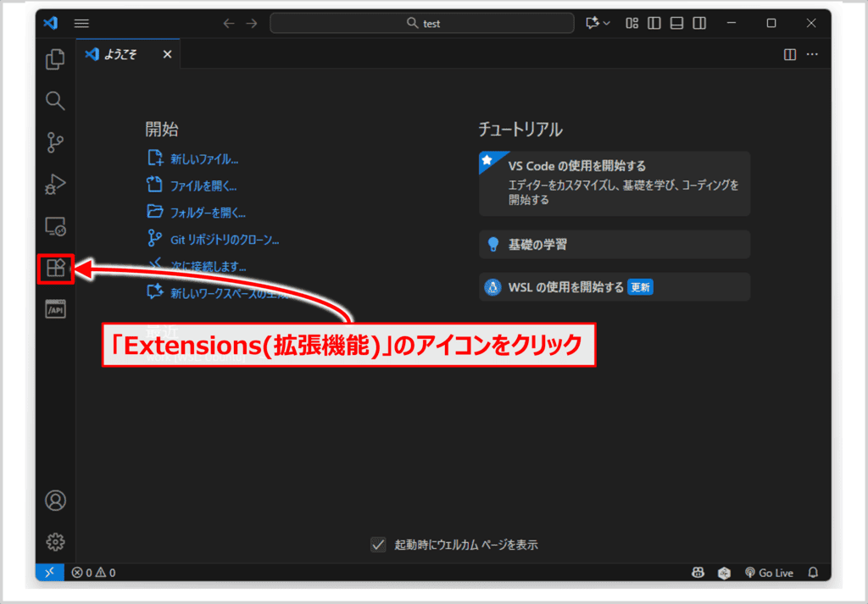Open the Source Control view
Image resolution: width=868 pixels, height=604 pixels.
(x=56, y=142)
